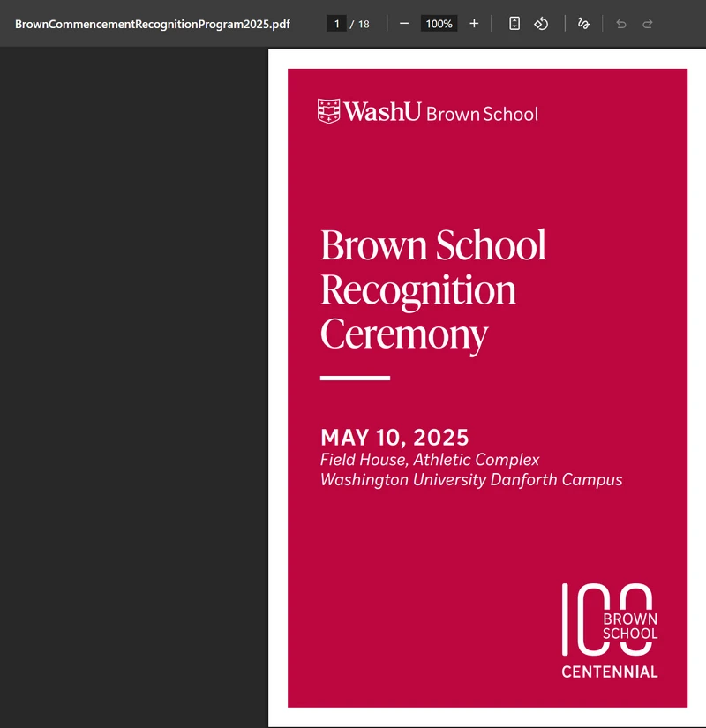Click the Recognition Ceremony title text
The height and width of the screenshot is (728, 706).
pyautogui.click(x=417, y=313)
